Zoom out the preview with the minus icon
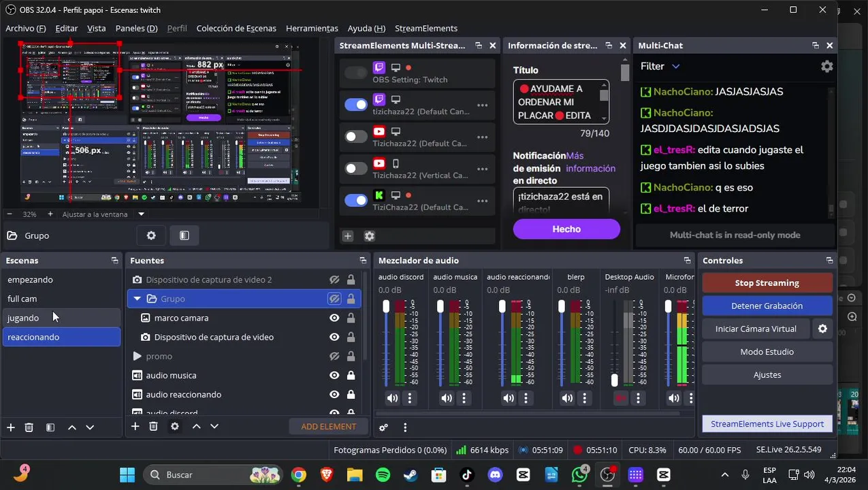This screenshot has width=868, height=490. coord(10,214)
